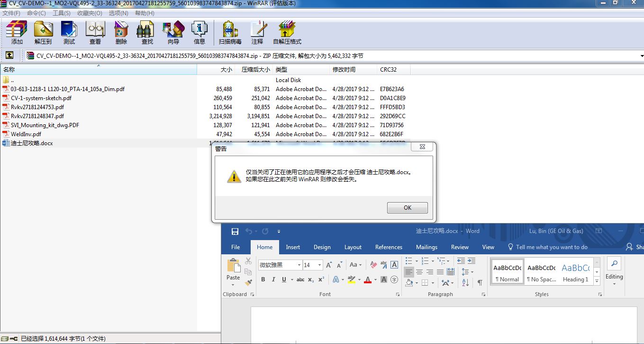644x344 pixels.
Task: Apply the No Spacing style
Action: [542, 272]
